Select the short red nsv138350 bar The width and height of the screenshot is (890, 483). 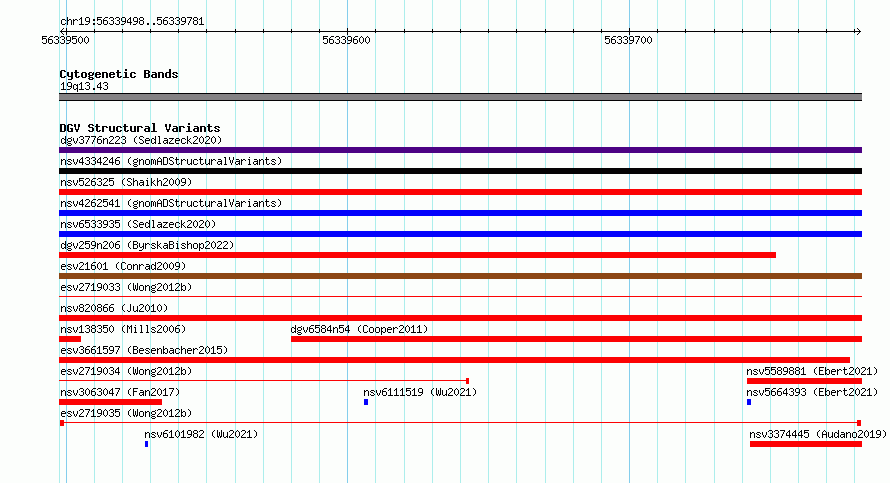(70, 339)
